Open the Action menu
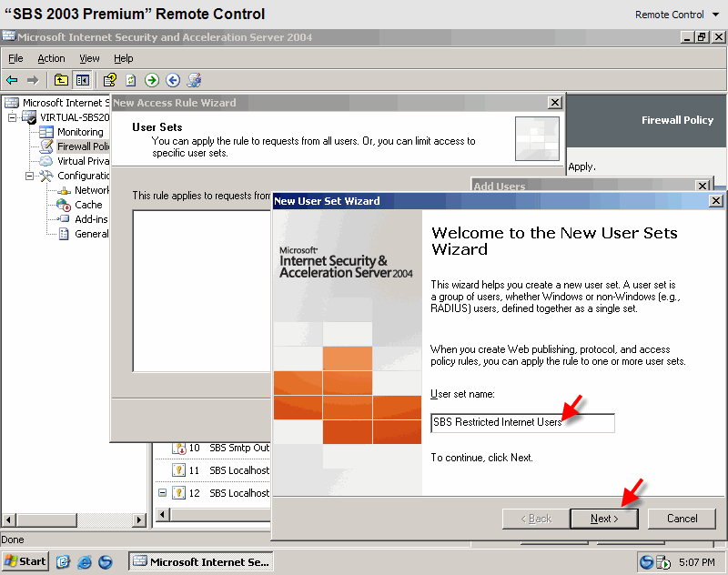The width and height of the screenshot is (728, 575). point(51,58)
